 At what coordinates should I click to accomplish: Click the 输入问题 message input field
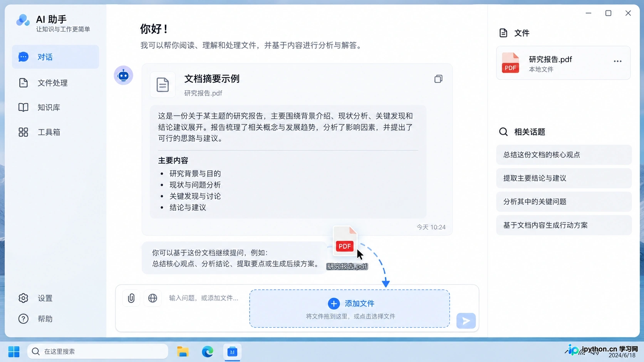pyautogui.click(x=204, y=298)
